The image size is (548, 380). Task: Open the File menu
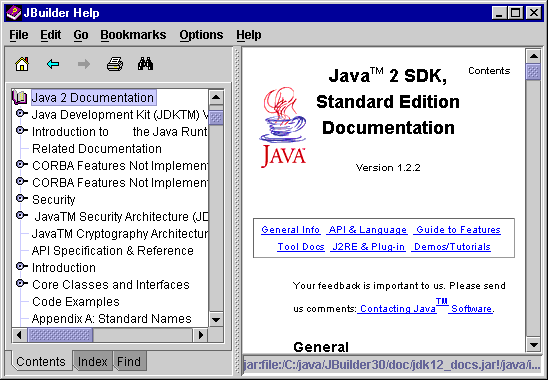click(x=19, y=35)
